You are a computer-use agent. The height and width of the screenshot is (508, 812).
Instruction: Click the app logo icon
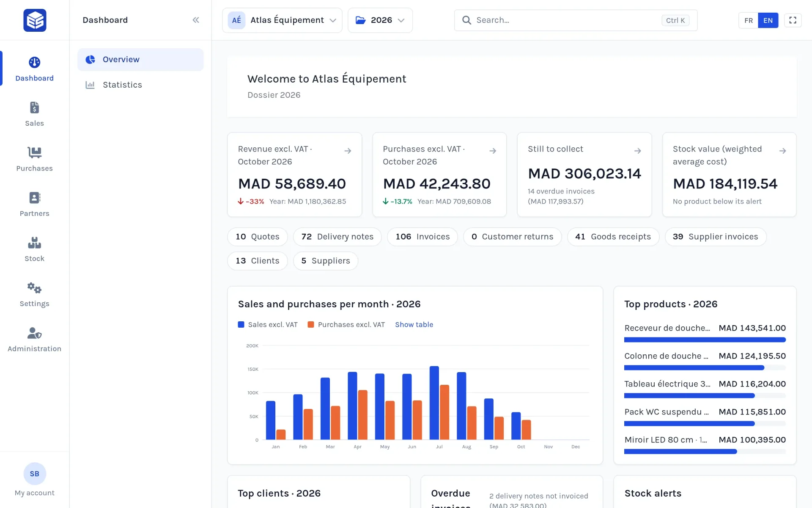point(35,20)
